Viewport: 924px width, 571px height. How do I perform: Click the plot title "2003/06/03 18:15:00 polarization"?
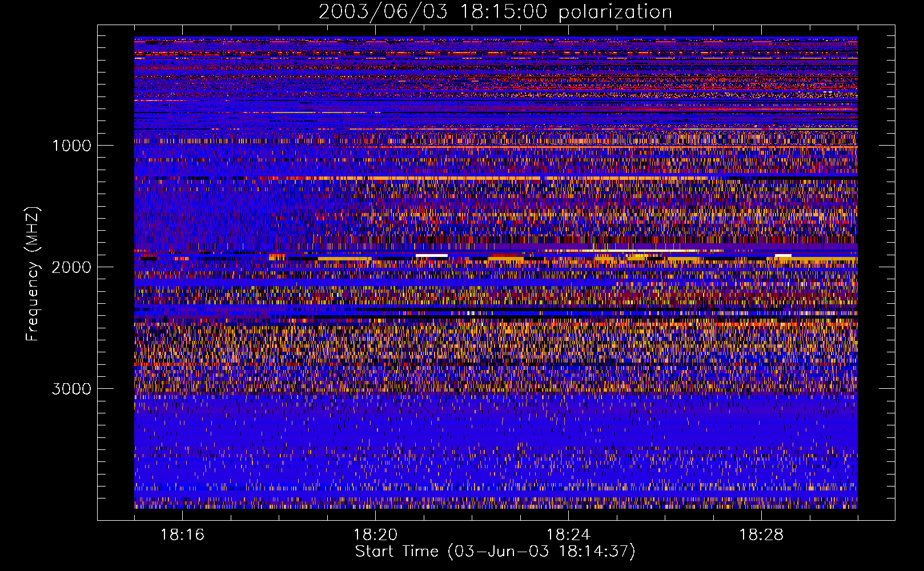(x=495, y=12)
